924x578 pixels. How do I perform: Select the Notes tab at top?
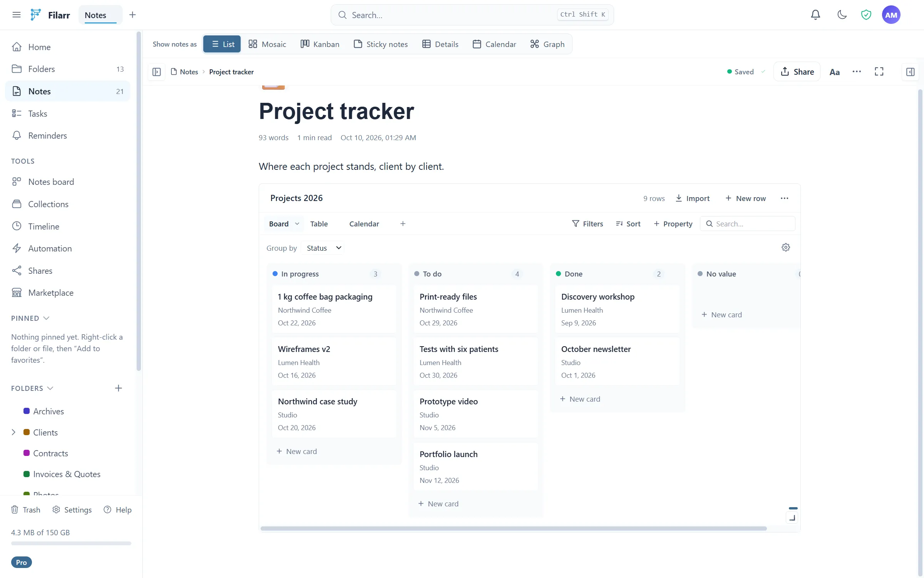point(100,15)
